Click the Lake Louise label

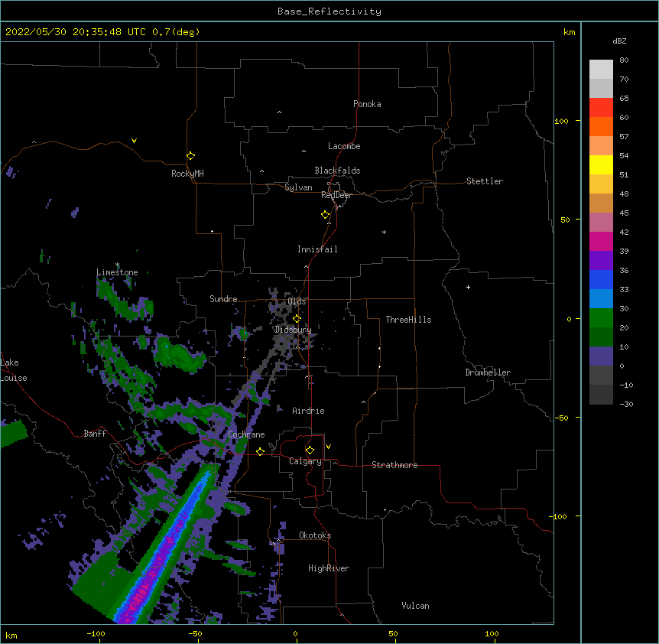[14, 370]
